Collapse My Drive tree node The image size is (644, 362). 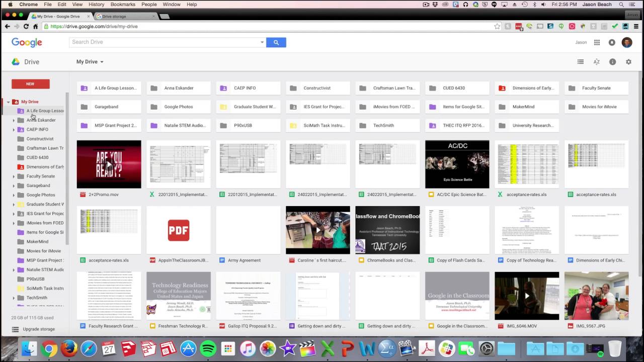[9, 102]
